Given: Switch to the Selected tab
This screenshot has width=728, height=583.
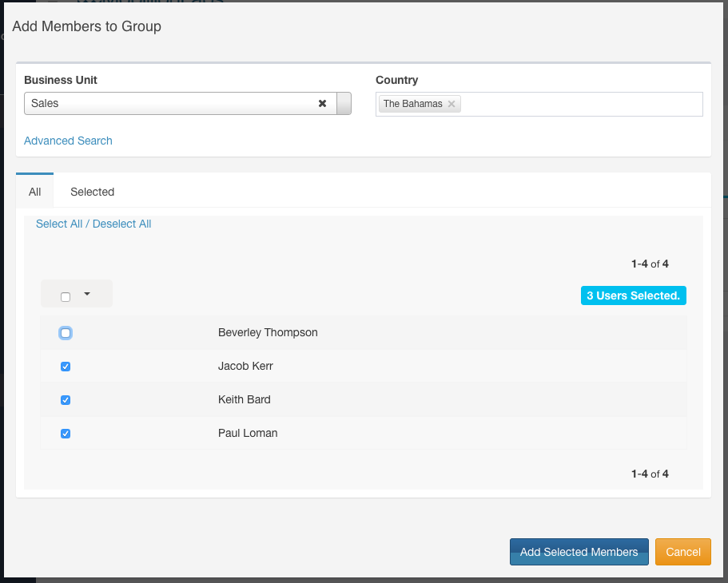Looking at the screenshot, I should pyautogui.click(x=92, y=192).
